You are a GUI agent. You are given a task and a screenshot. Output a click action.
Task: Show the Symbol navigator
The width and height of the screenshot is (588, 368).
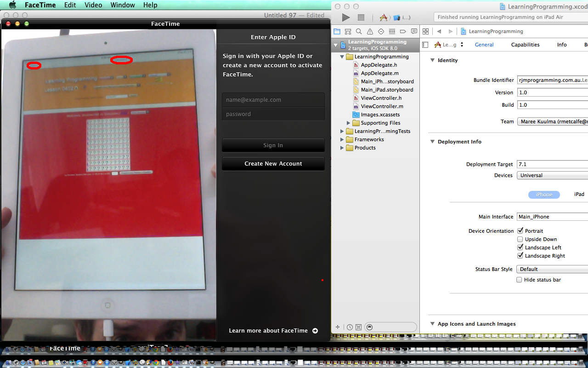348,31
